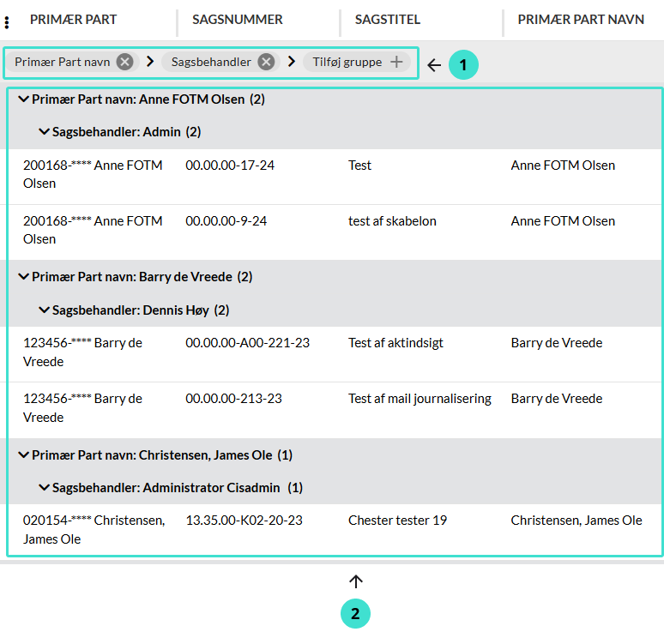664x644 pixels.
Task: Select the row titled test af skabelon
Action: [392, 221]
